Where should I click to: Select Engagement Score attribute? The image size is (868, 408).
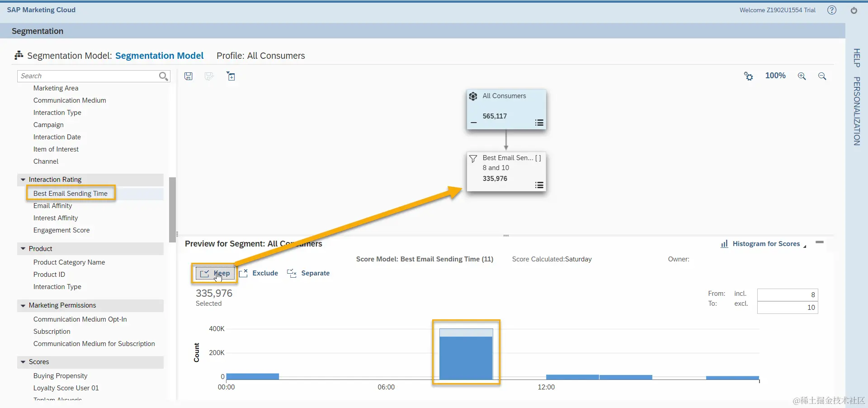(x=61, y=230)
